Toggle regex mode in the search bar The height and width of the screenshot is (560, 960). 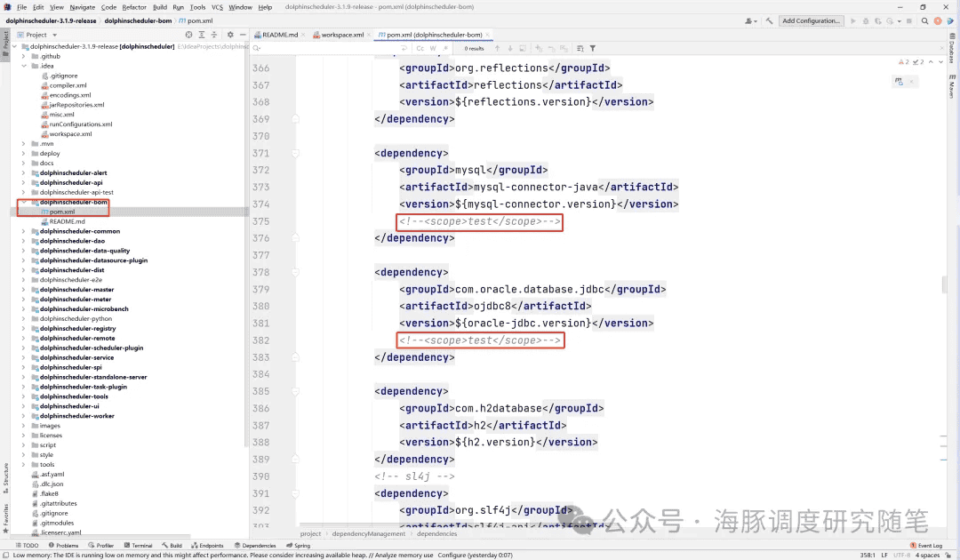click(446, 48)
